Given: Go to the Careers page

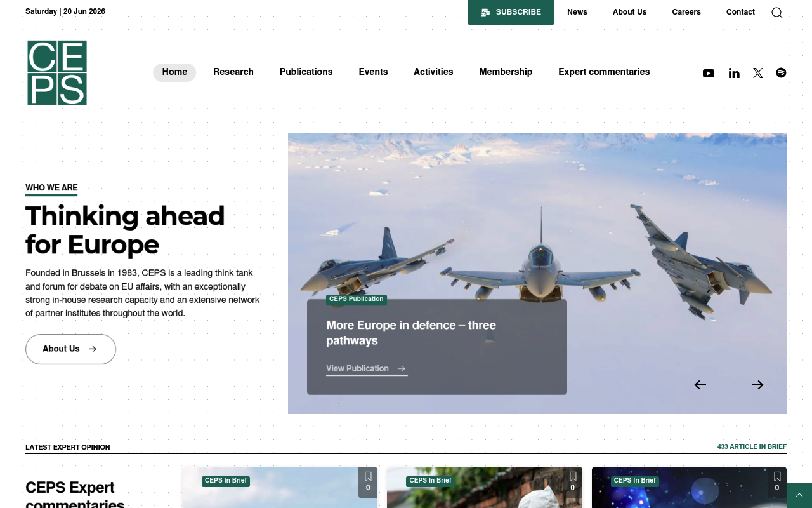Looking at the screenshot, I should point(686,12).
